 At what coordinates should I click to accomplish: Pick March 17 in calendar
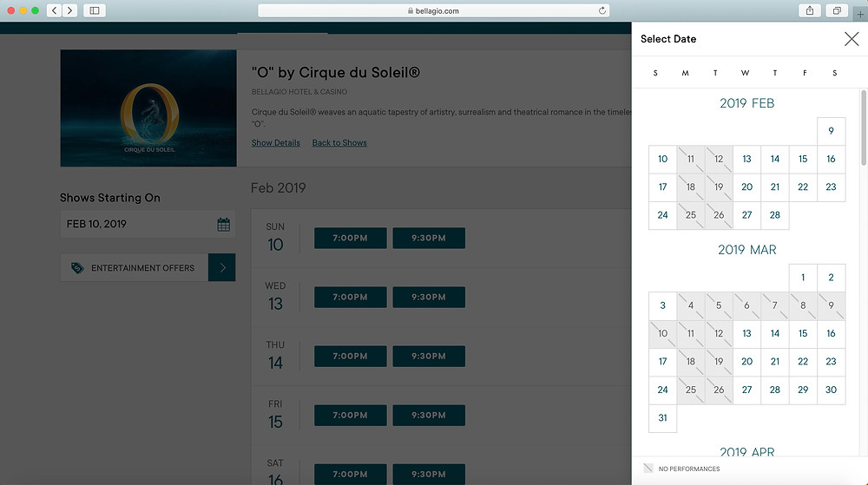662,362
